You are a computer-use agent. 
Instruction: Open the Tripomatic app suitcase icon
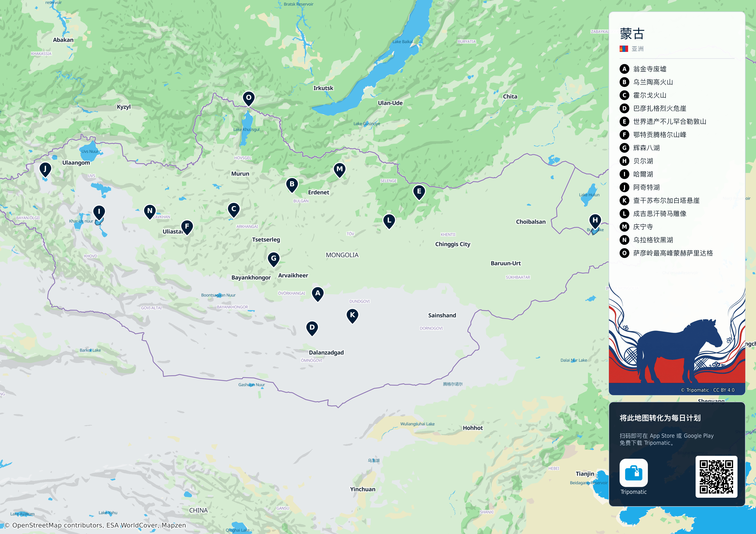coord(633,473)
